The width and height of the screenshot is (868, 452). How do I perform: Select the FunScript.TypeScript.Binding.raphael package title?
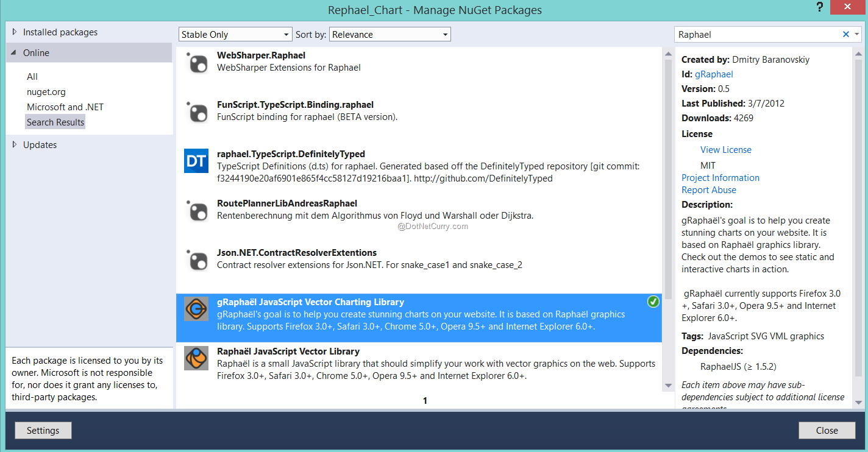(x=295, y=105)
